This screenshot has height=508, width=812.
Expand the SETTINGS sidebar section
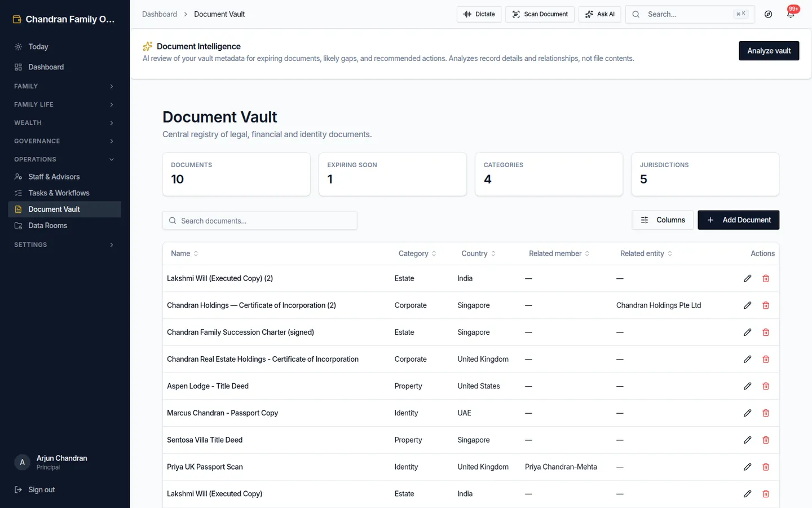(x=64, y=244)
